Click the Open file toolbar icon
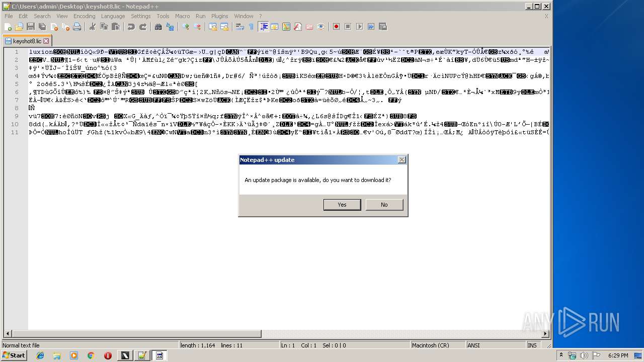644x362 pixels. 19,27
